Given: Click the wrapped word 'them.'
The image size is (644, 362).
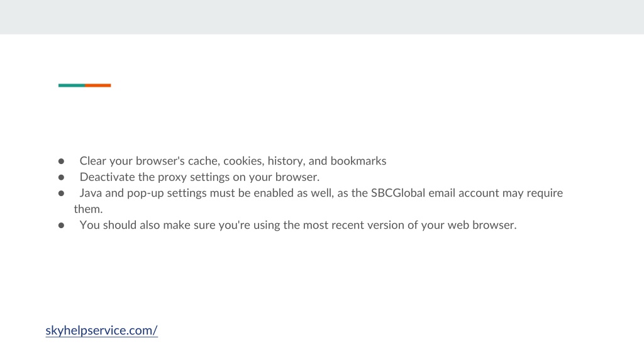Looking at the screenshot, I should click(88, 209).
